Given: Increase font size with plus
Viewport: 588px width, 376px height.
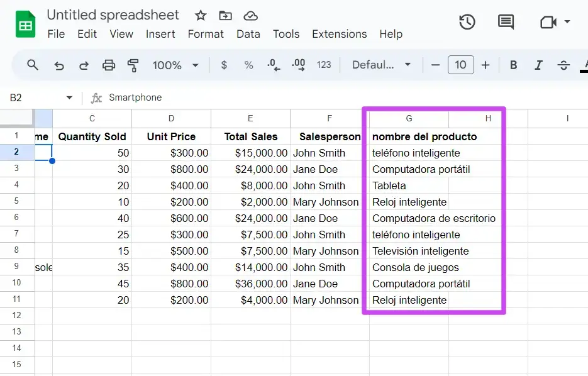Looking at the screenshot, I should point(485,65).
